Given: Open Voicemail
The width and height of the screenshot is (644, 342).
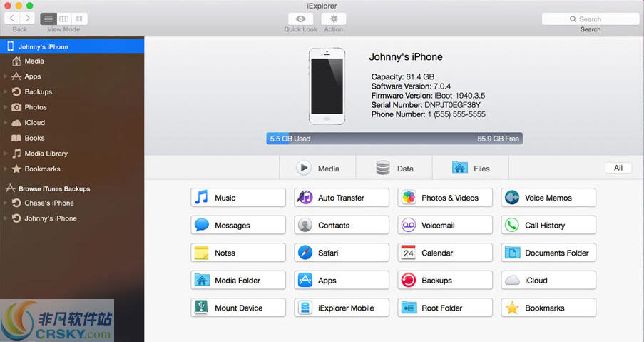Looking at the screenshot, I should (x=445, y=225).
